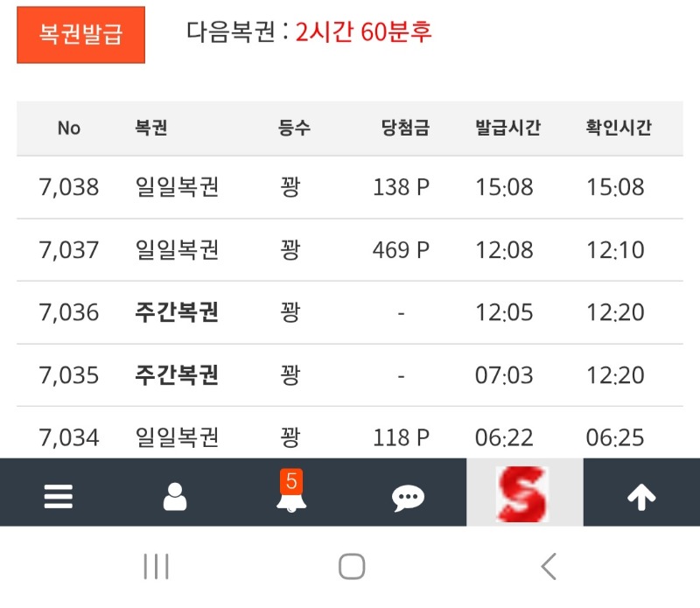Click the 복권 column header
This screenshot has height=608, width=700.
click(x=150, y=128)
